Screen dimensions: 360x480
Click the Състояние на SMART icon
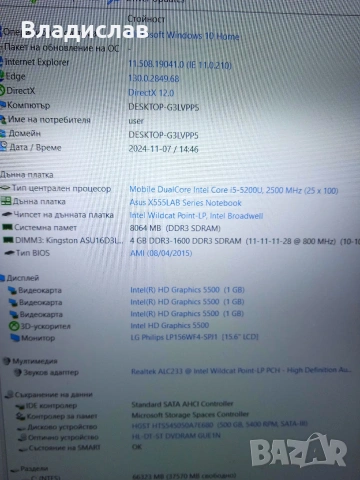(x=23, y=449)
